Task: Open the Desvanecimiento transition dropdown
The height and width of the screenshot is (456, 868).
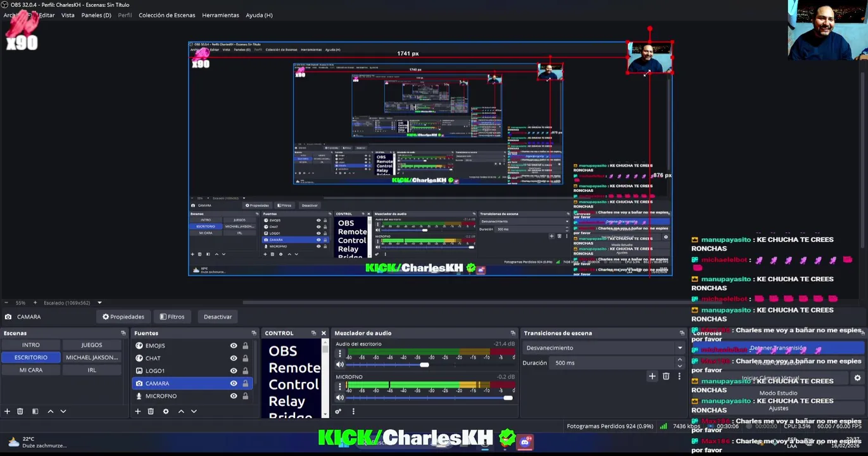Action: 604,348
